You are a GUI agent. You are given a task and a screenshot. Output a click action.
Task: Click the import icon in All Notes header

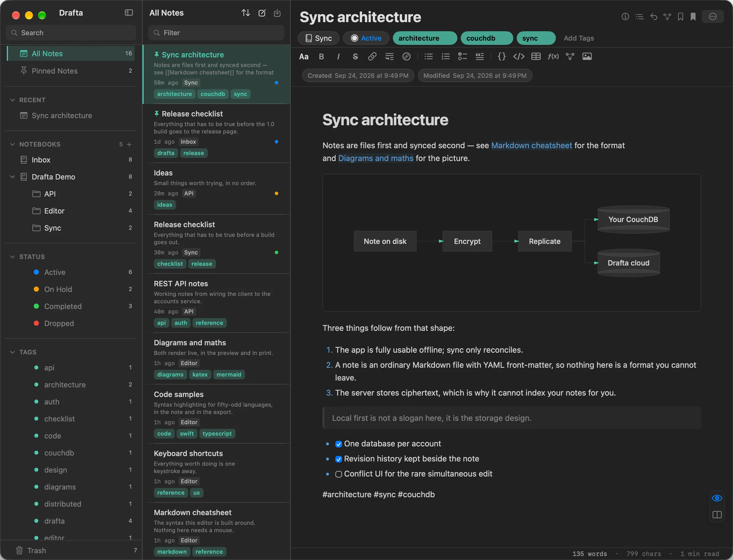277,13
